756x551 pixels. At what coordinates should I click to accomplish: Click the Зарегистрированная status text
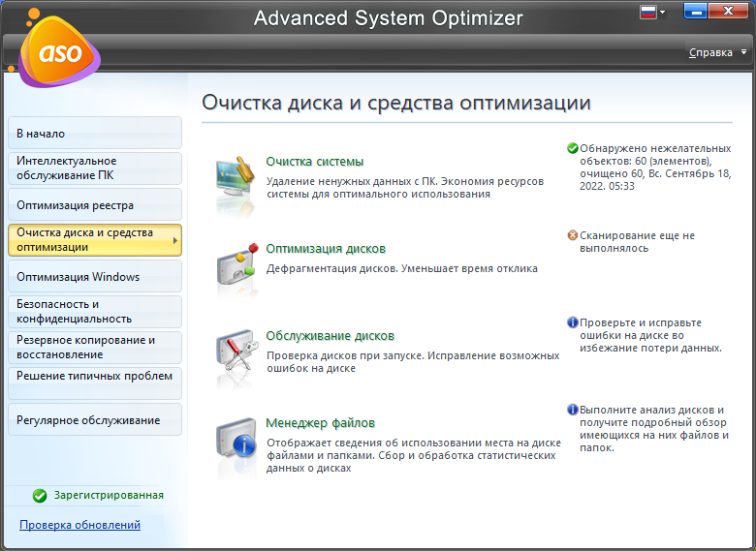tap(109, 495)
